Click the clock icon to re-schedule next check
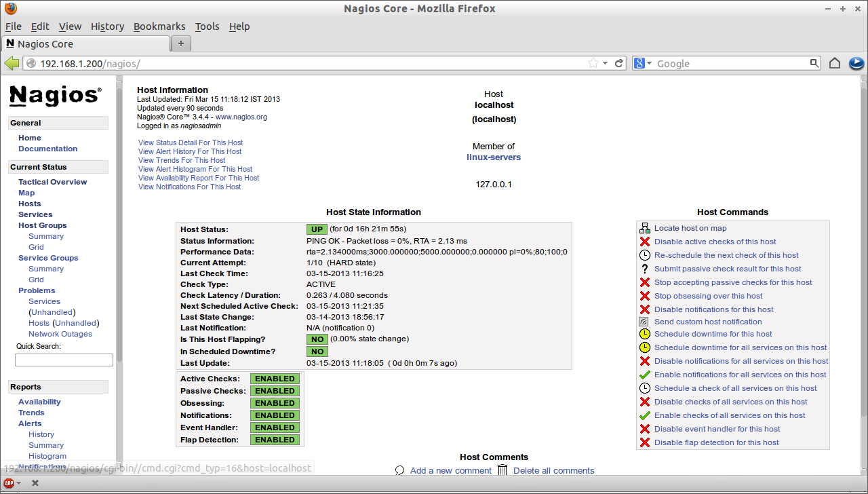 (x=644, y=254)
